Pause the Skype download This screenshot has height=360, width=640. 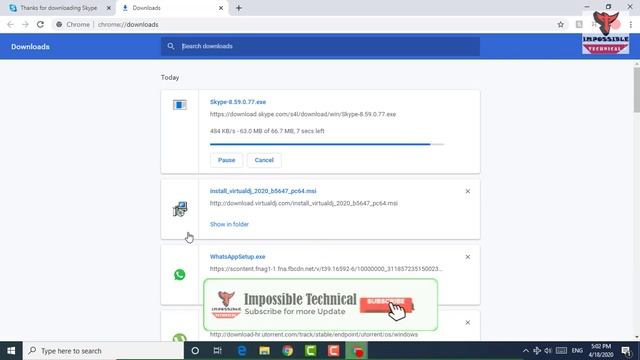(x=227, y=160)
